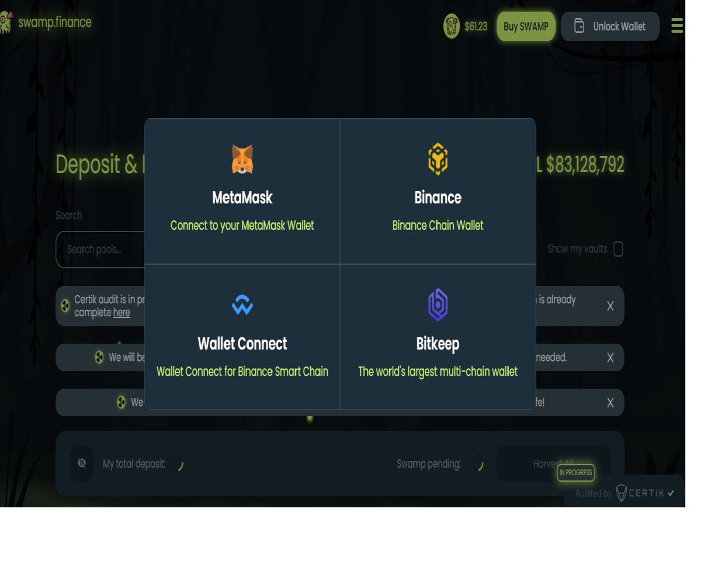Choose the Bitkeep wallet title
The height and width of the screenshot is (588, 701).
pyautogui.click(x=438, y=344)
